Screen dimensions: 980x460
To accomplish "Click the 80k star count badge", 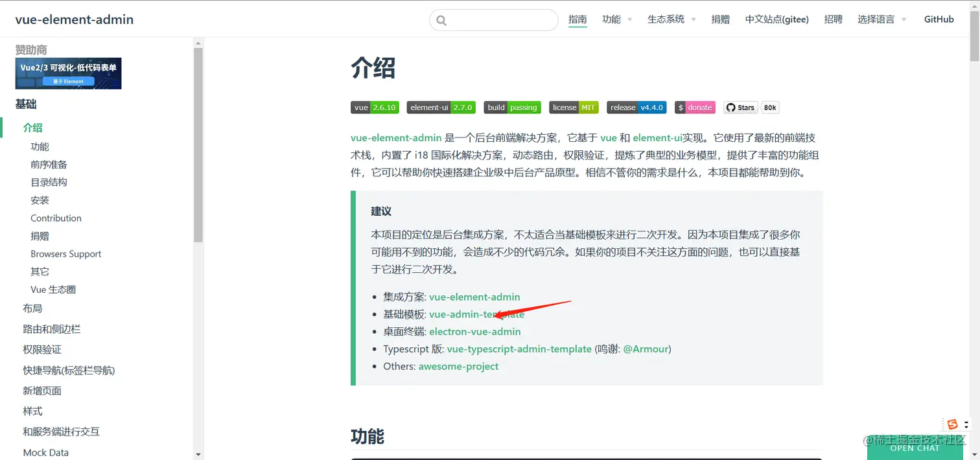I will [770, 108].
